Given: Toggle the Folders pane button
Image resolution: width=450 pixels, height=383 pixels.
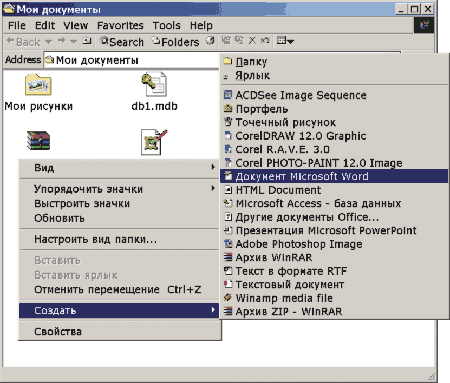Looking at the screenshot, I should (175, 42).
